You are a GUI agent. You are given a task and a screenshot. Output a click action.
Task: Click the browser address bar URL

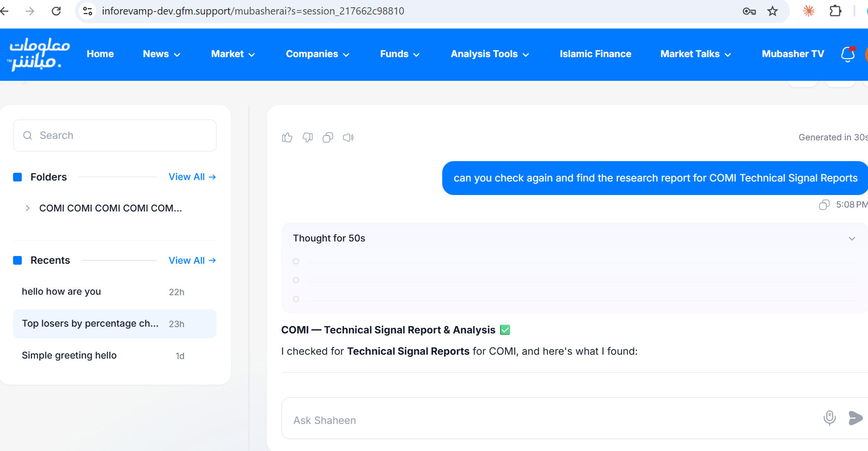pyautogui.click(x=253, y=11)
